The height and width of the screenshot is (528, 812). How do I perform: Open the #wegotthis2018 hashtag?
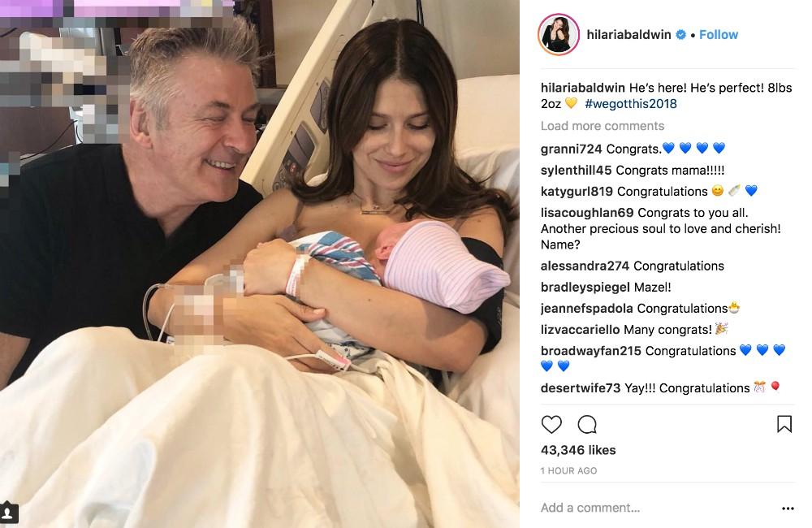coord(631,104)
